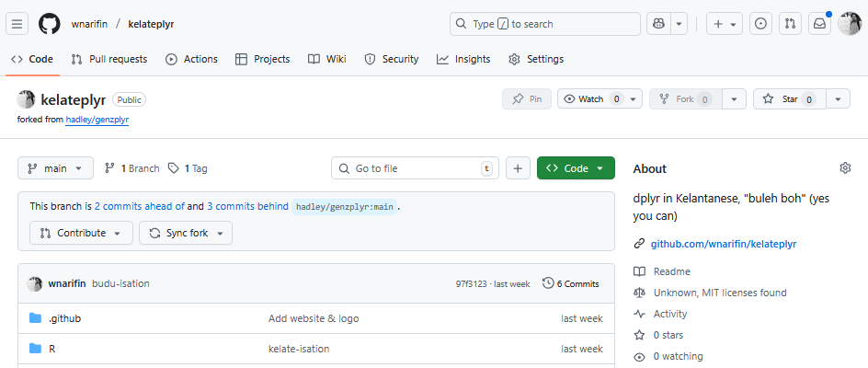Expand the main branch dropdown
The width and height of the screenshot is (868, 368).
pos(55,168)
